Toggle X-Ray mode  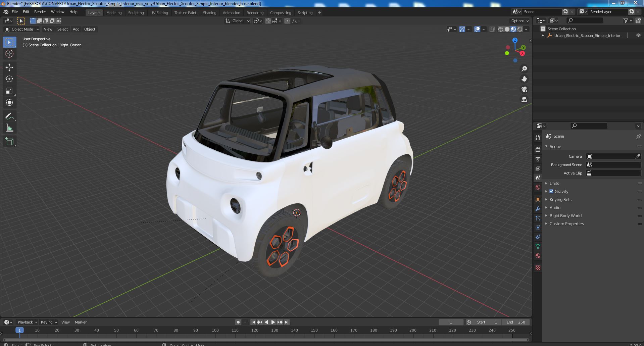[492, 29]
